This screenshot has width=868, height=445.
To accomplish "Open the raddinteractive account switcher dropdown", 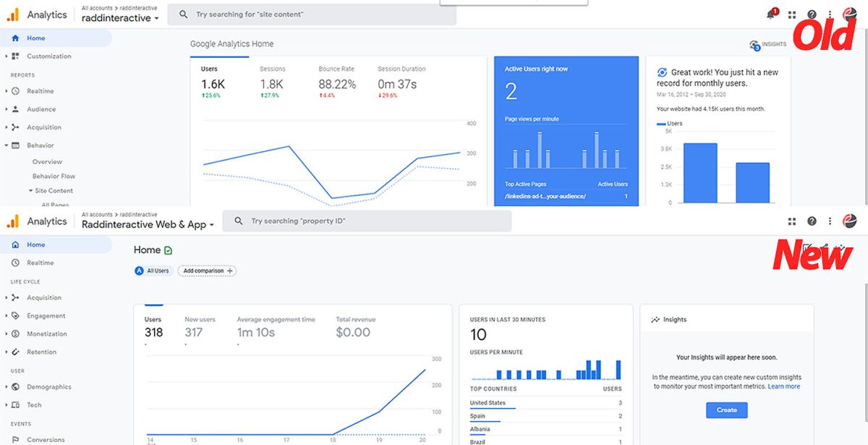I will pos(119,17).
